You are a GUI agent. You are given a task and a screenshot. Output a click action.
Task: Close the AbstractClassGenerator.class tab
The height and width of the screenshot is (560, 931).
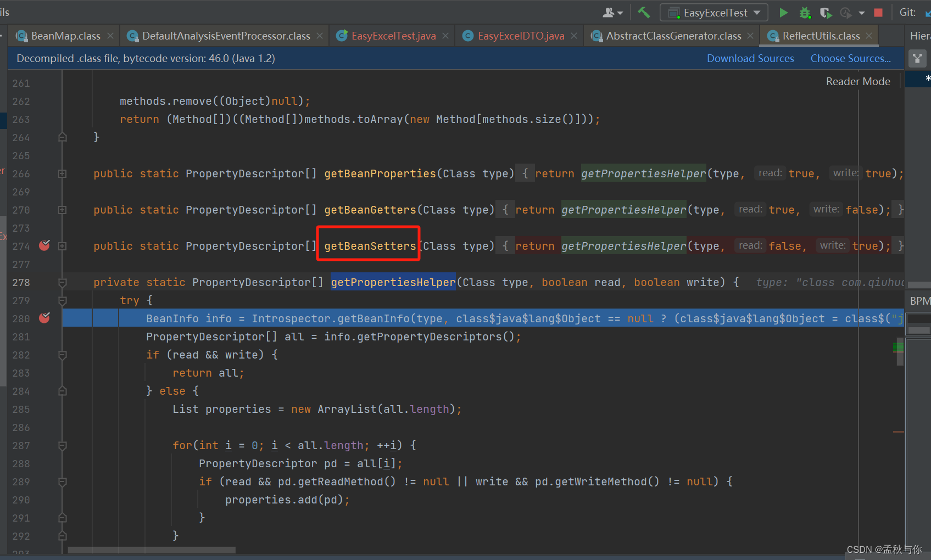click(x=750, y=36)
